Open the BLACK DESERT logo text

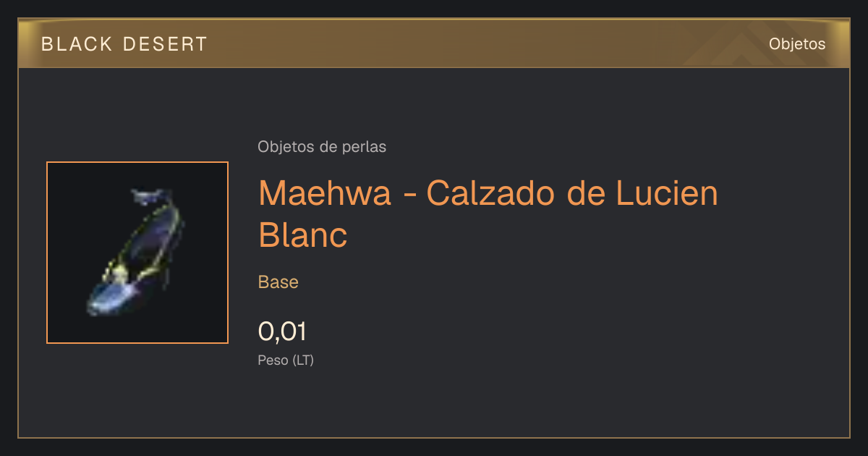click(x=124, y=44)
